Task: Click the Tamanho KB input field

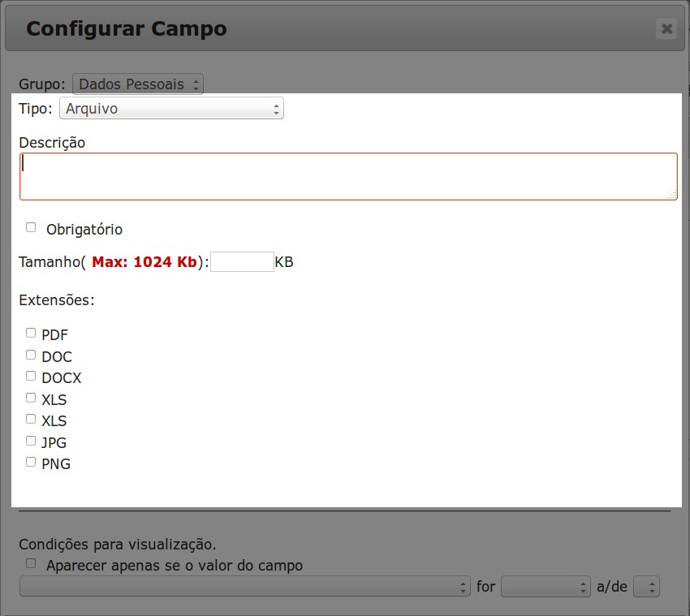Action: pyautogui.click(x=242, y=262)
